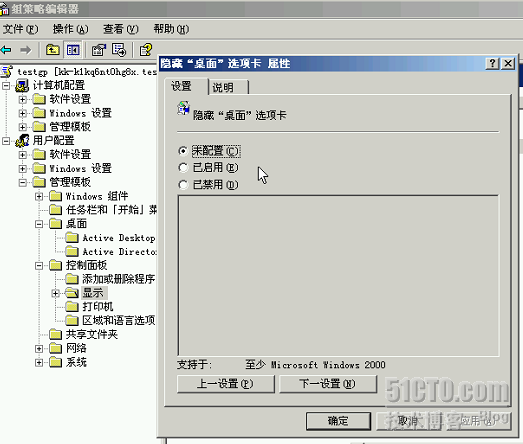Viewport: 523px width, 444px height.
Task: Click the dialog's question-mark help button
Action: tap(492, 63)
